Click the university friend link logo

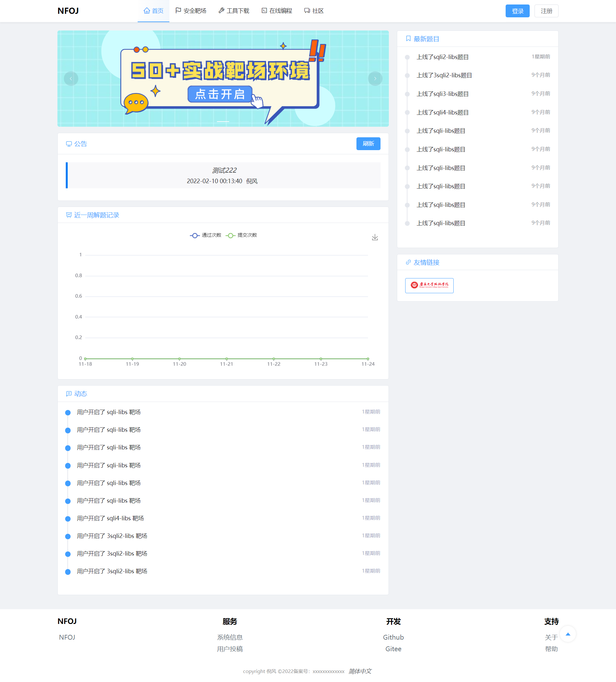coord(429,286)
